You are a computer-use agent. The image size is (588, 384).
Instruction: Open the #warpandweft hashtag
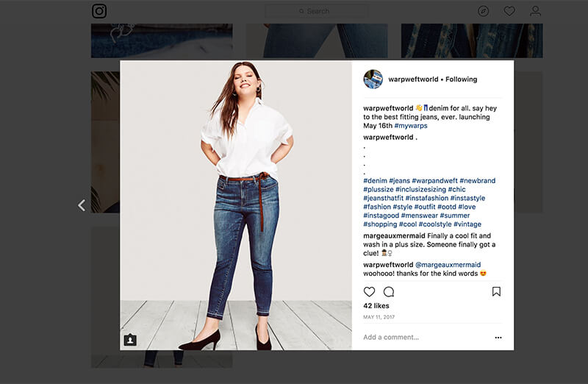click(434, 180)
